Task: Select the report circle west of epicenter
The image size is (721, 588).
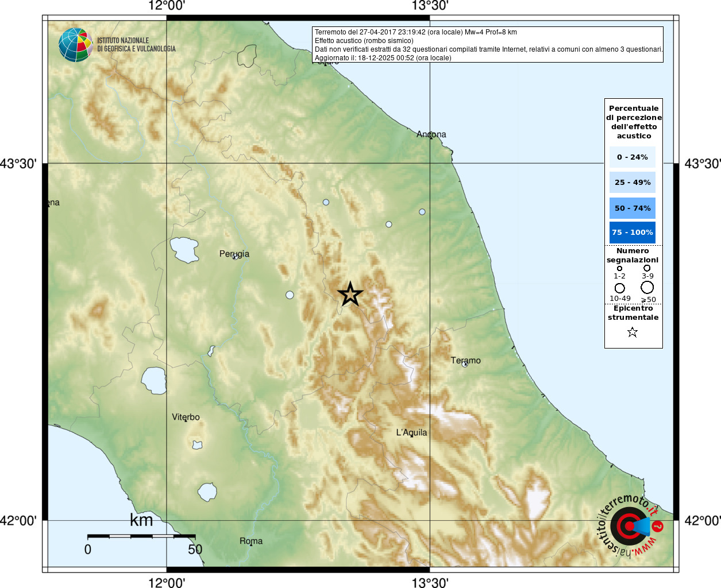Action: (290, 295)
